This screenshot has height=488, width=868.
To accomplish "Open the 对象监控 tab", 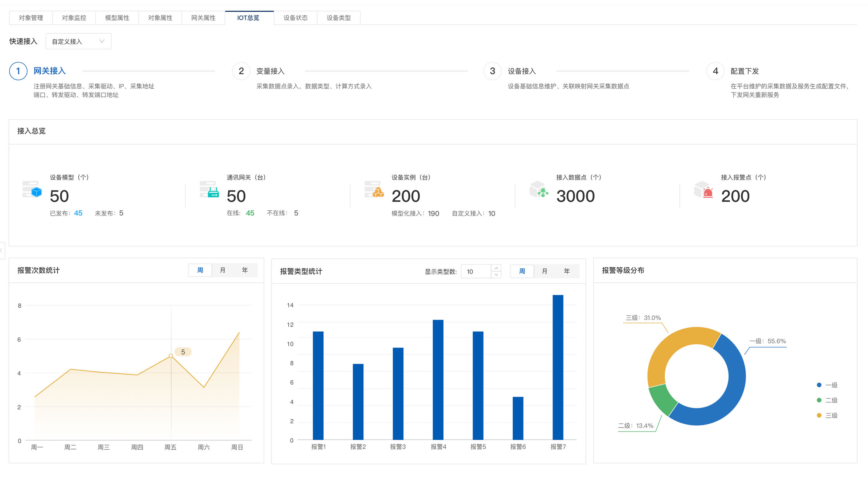I will 74,18.
